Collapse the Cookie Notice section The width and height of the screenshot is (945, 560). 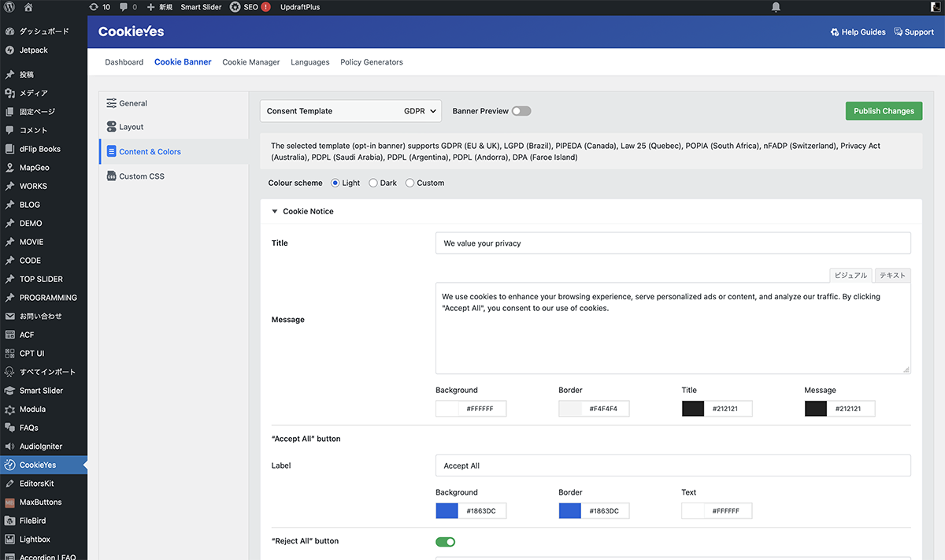point(275,211)
